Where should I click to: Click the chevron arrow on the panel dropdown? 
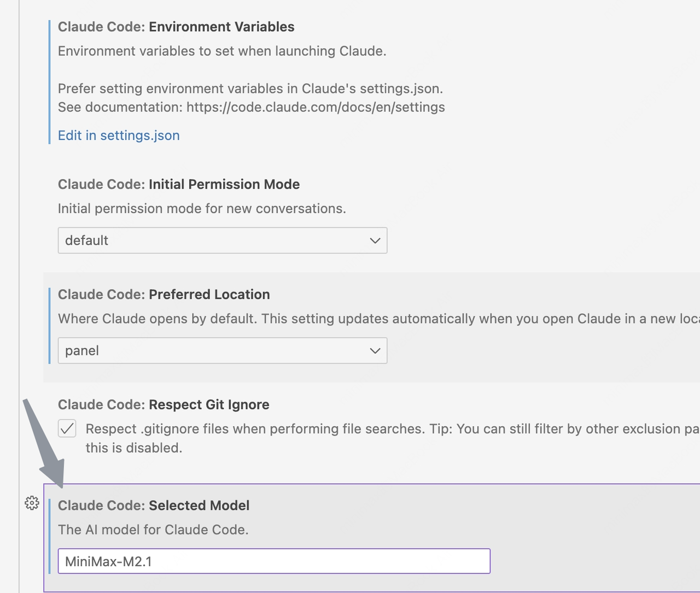pos(375,351)
